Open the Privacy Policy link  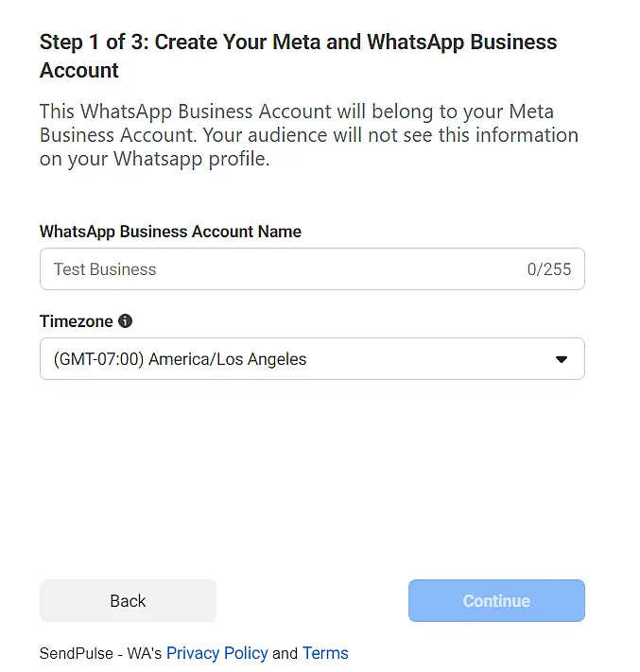pos(216,653)
